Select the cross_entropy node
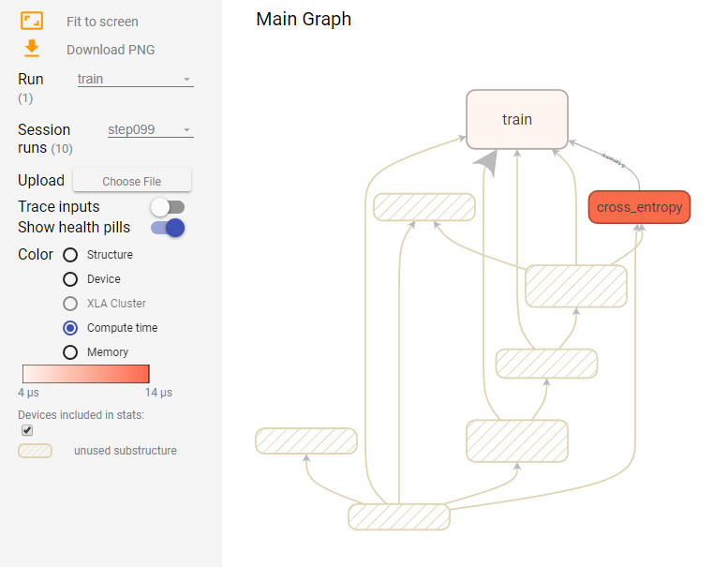 tap(639, 207)
